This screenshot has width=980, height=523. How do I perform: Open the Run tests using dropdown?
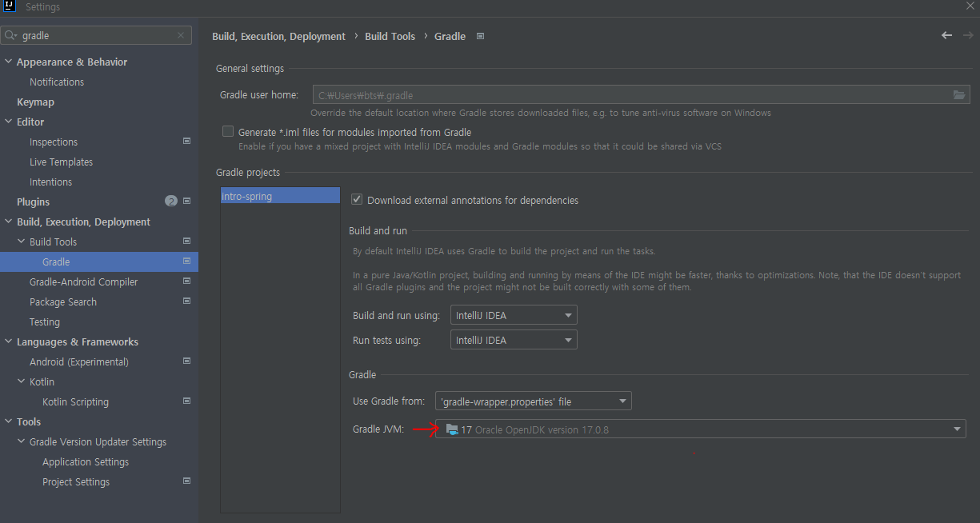point(514,340)
